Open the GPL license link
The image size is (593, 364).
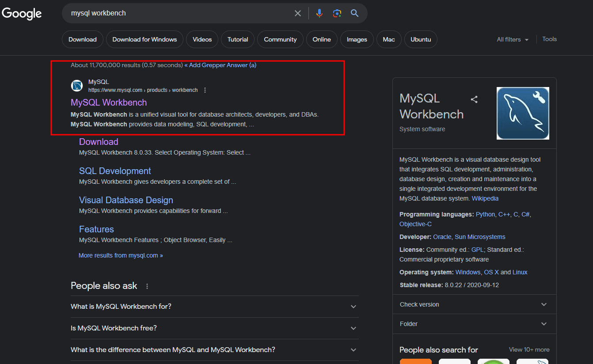(477, 250)
